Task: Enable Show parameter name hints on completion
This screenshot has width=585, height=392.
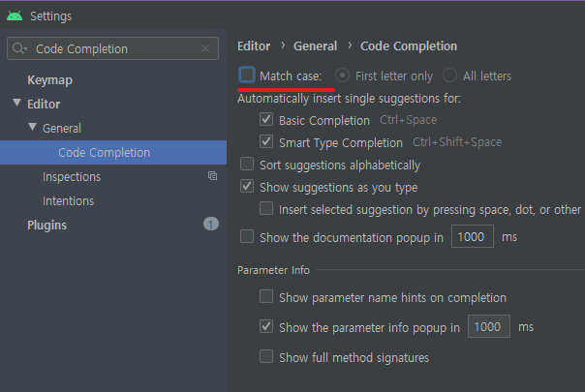Action: tap(266, 296)
